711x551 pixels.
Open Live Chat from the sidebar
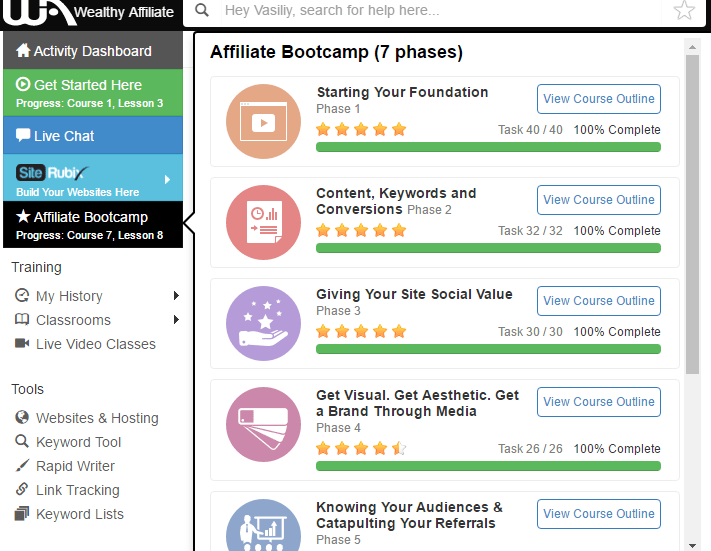(93, 136)
